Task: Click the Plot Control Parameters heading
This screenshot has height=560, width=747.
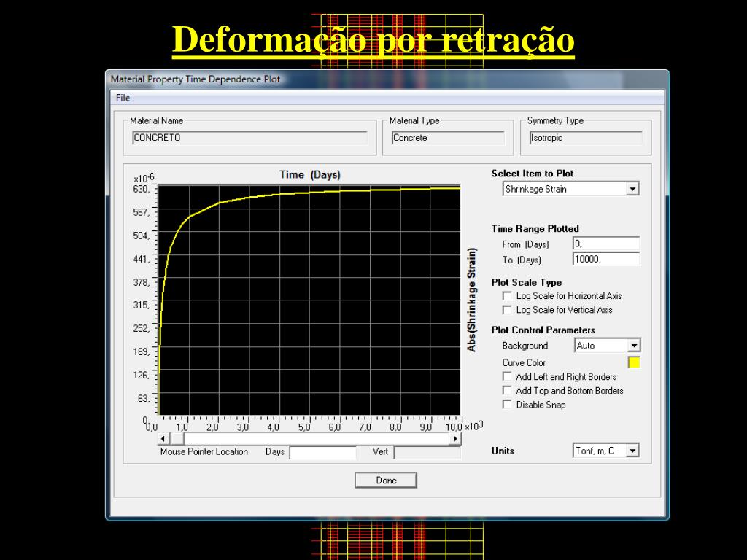Action: point(543,330)
